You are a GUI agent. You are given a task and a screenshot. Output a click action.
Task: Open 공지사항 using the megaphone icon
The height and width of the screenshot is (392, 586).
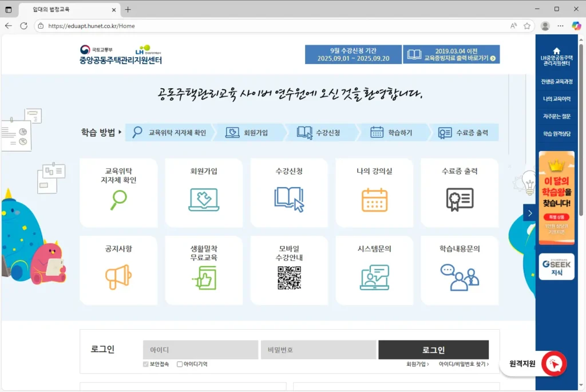118,279
